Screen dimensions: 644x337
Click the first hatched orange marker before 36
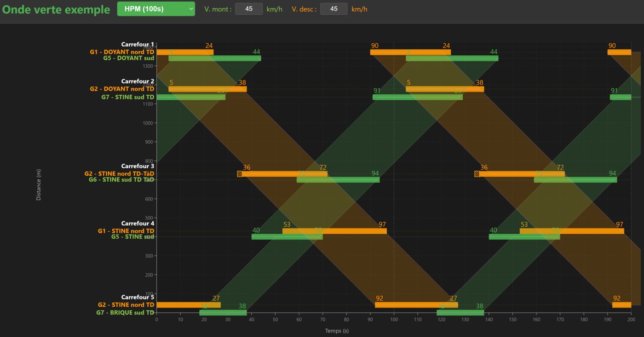pyautogui.click(x=239, y=174)
